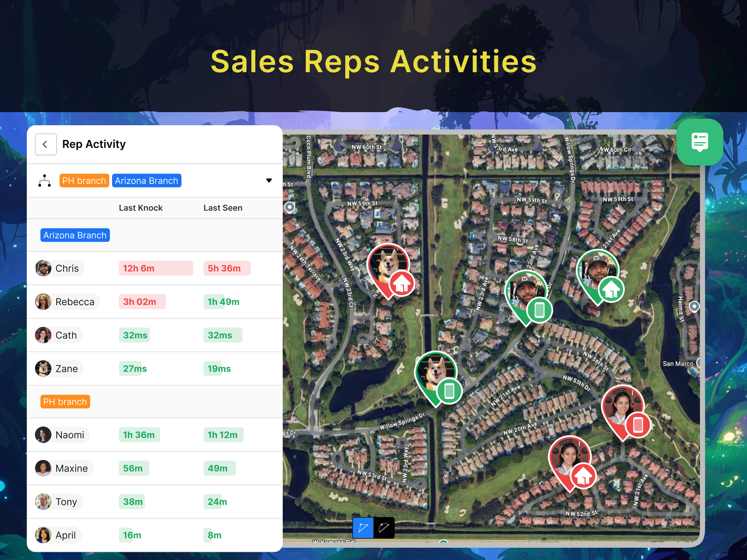The width and height of the screenshot is (747, 560).
Task: Select the black lasso draw tool on map
Action: coord(384,527)
